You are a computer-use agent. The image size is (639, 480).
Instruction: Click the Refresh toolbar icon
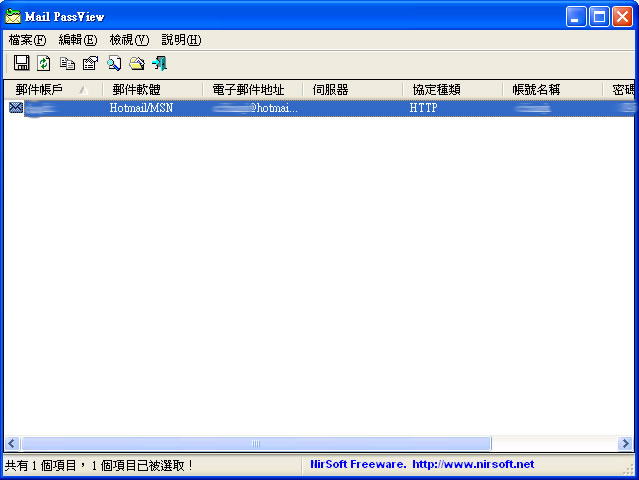[44, 64]
